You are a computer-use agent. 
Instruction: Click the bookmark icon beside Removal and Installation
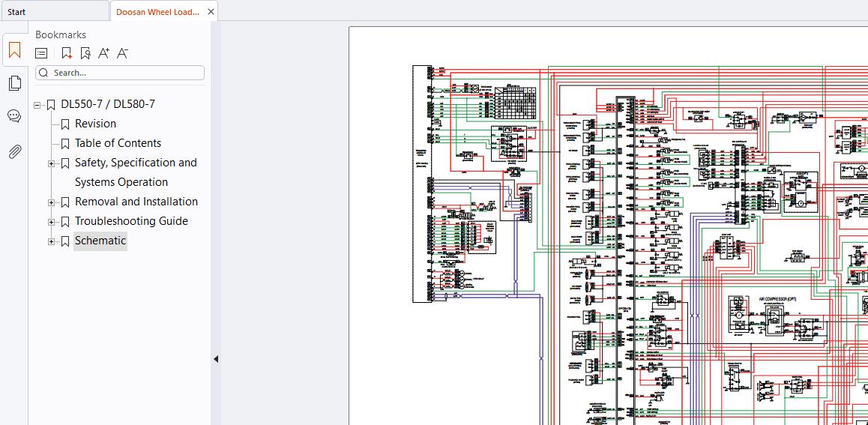[64, 202]
